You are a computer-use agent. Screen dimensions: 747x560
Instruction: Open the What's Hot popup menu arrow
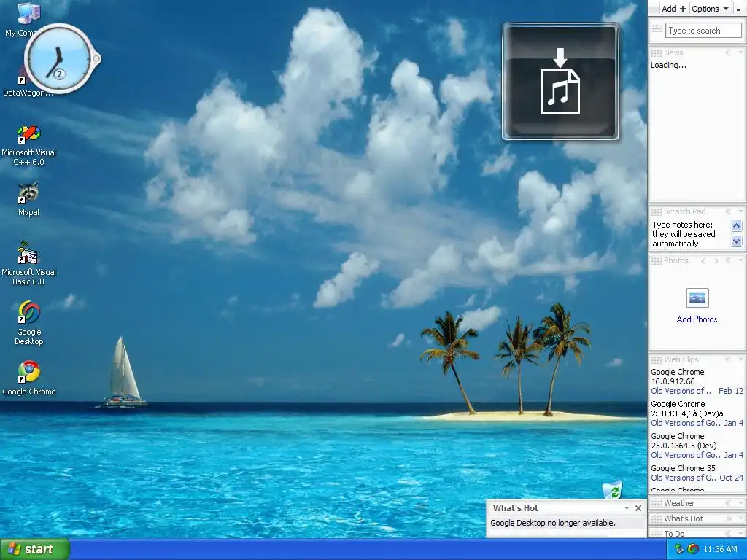point(627,508)
